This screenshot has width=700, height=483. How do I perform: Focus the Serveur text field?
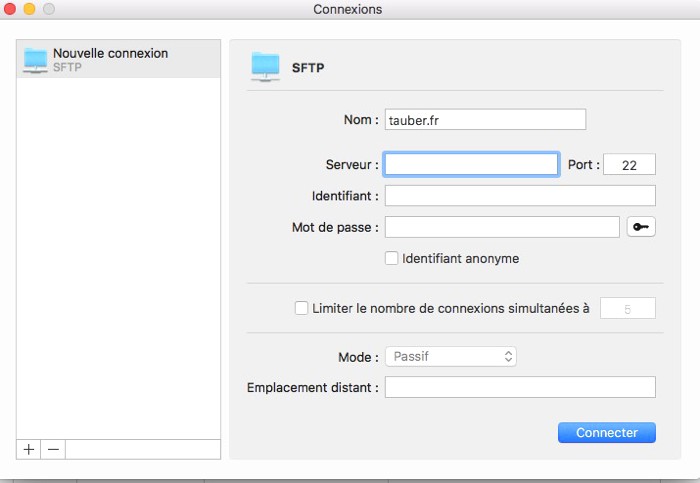pos(471,164)
